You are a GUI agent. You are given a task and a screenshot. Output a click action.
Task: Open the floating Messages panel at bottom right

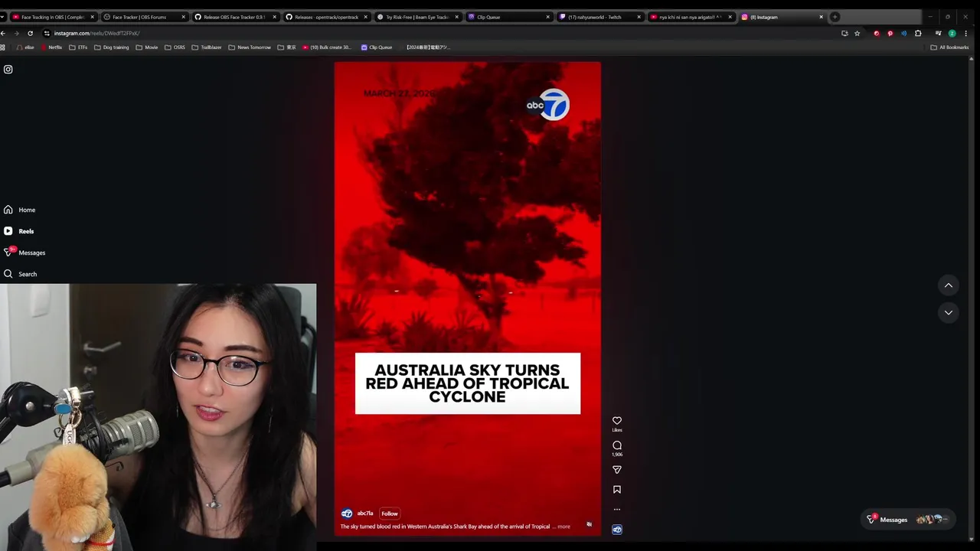(x=909, y=520)
